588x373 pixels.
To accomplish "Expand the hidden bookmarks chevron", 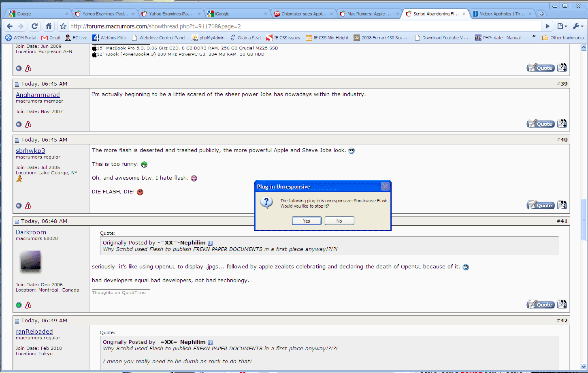I will (534, 36).
